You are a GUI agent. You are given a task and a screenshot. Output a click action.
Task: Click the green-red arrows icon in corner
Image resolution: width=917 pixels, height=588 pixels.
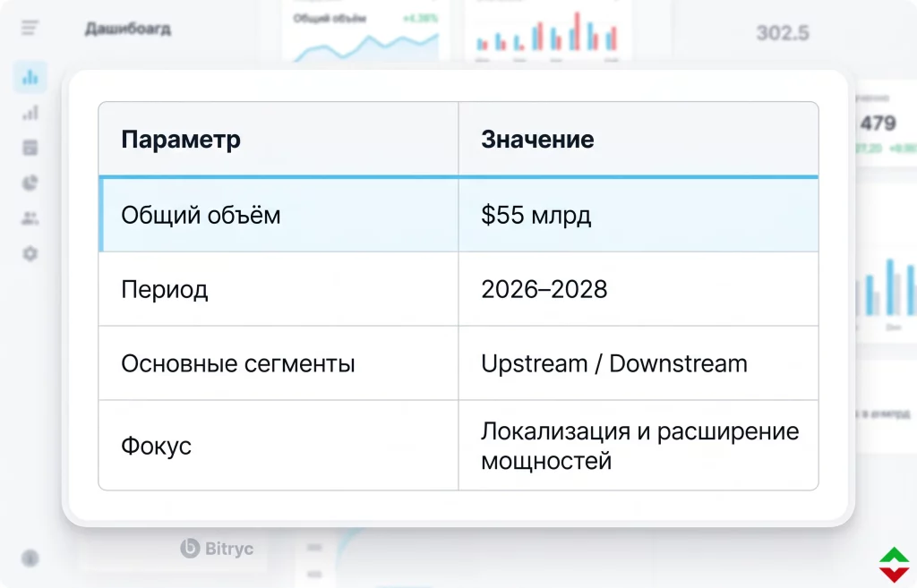[895, 564]
